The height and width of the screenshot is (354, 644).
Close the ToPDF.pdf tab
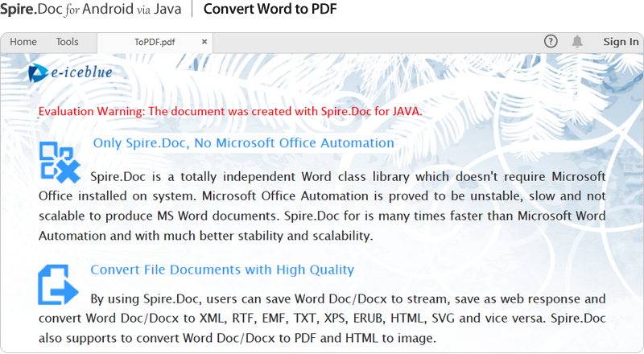pyautogui.click(x=204, y=42)
